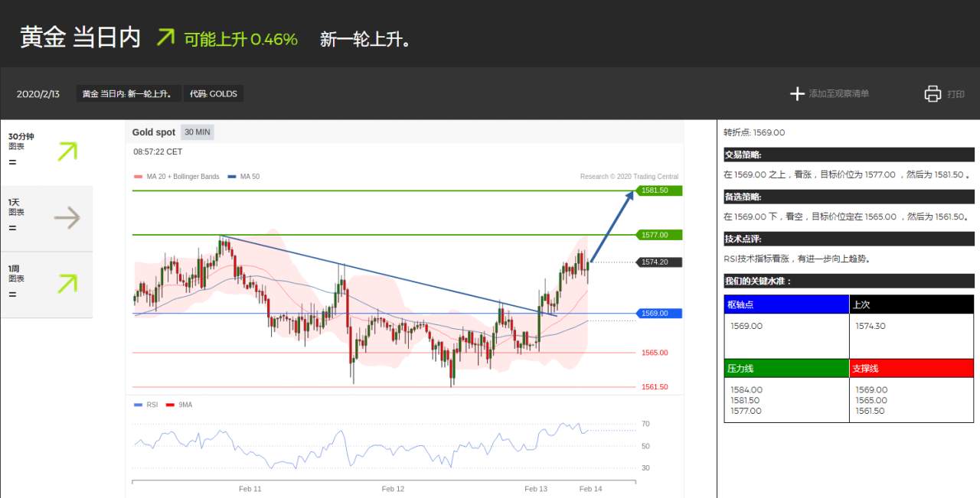Click grey sideways arrow beside 1天 chart

[67, 219]
